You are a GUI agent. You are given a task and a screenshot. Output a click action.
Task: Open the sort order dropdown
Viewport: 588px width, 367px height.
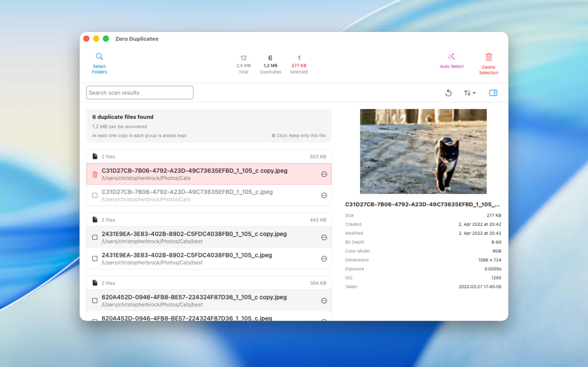pyautogui.click(x=470, y=93)
